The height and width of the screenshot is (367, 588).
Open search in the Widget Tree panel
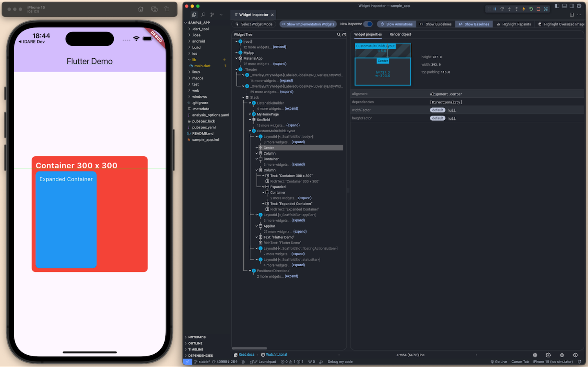click(339, 35)
